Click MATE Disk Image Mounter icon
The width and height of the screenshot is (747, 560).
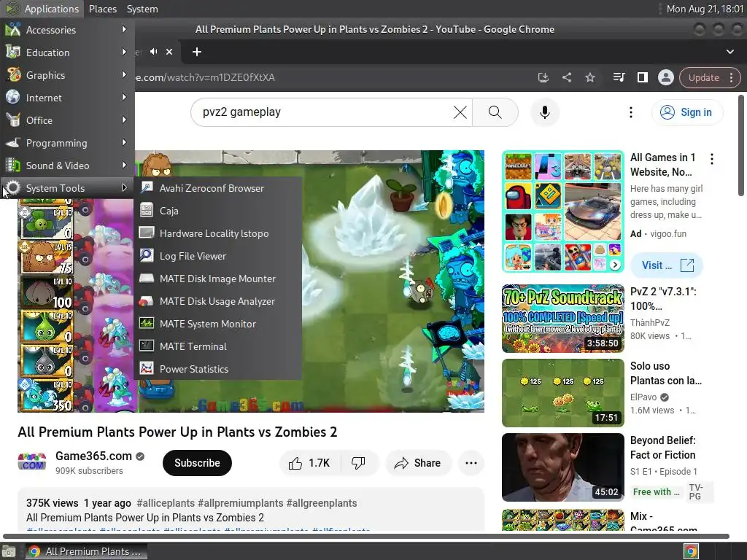tap(146, 278)
